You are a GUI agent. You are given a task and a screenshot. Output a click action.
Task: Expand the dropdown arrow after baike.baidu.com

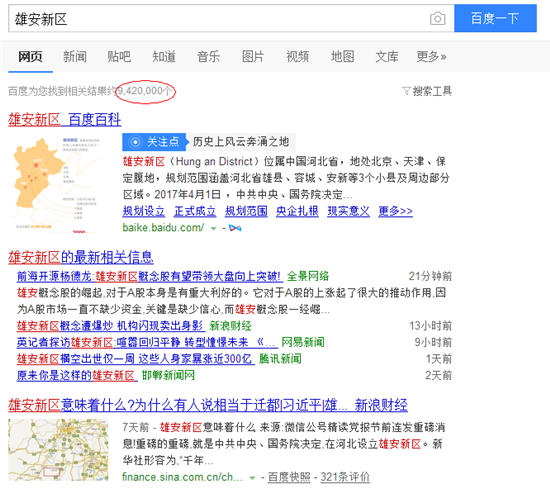(x=213, y=229)
